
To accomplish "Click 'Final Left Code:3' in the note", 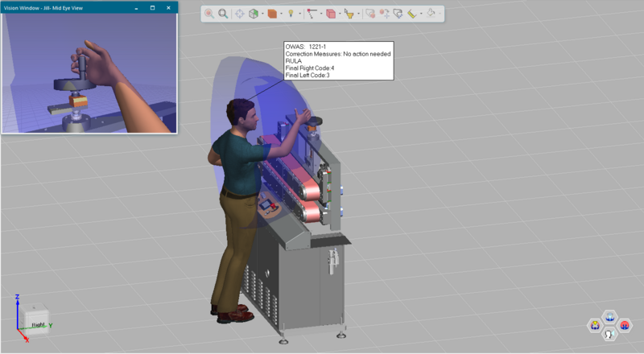I will pyautogui.click(x=308, y=75).
